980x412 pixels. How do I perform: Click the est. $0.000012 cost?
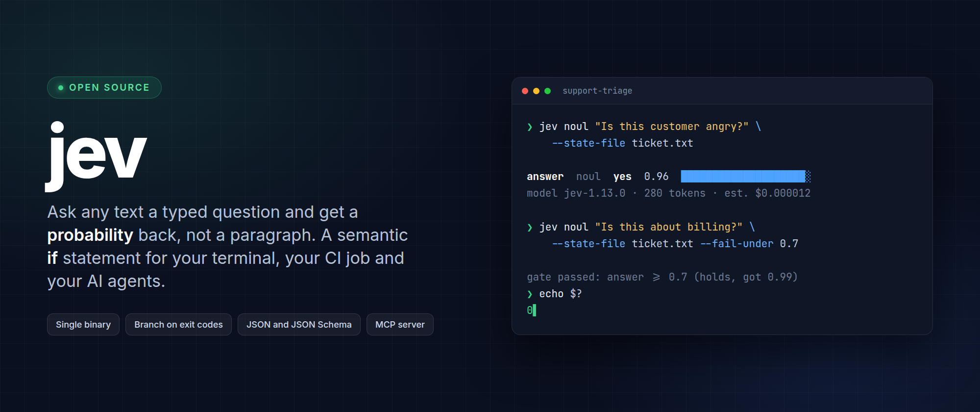767,193
